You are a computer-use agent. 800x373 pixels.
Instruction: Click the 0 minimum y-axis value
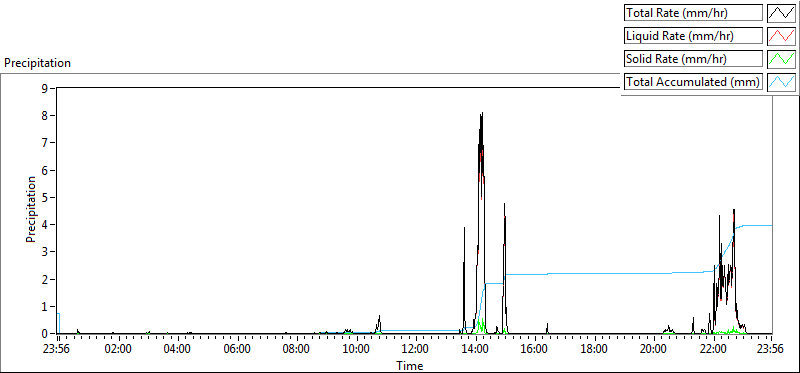[44, 334]
